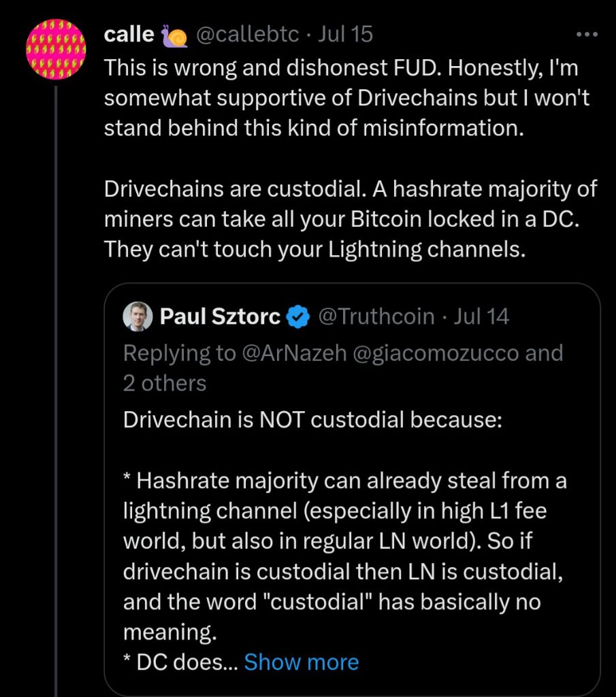Click the blue verified badge icon

(x=299, y=317)
